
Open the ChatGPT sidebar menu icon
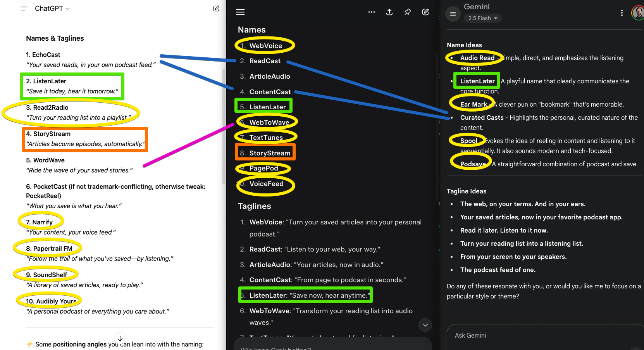pyautogui.click(x=24, y=9)
